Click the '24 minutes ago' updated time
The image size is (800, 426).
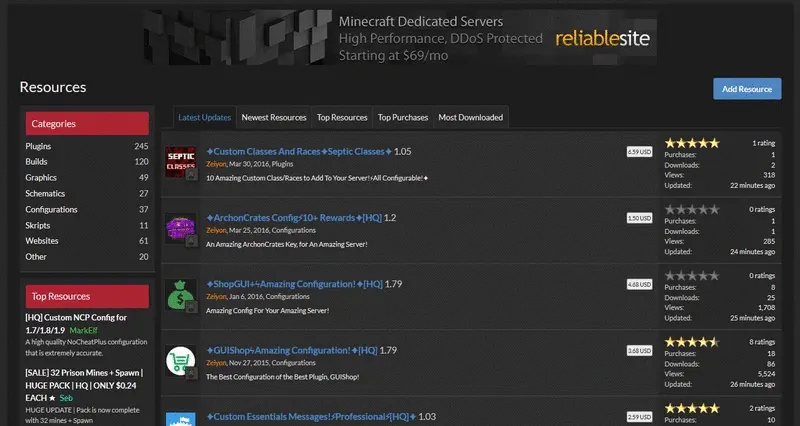[753, 252]
